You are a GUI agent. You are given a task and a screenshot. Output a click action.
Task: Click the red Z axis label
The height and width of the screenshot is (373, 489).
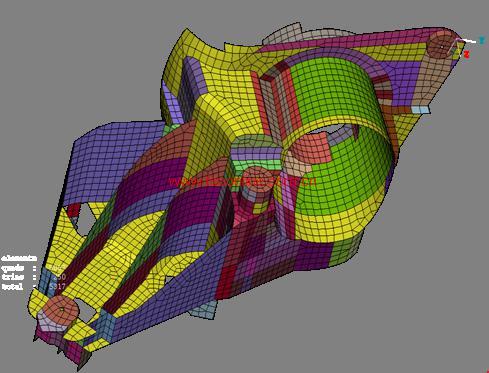(x=467, y=54)
